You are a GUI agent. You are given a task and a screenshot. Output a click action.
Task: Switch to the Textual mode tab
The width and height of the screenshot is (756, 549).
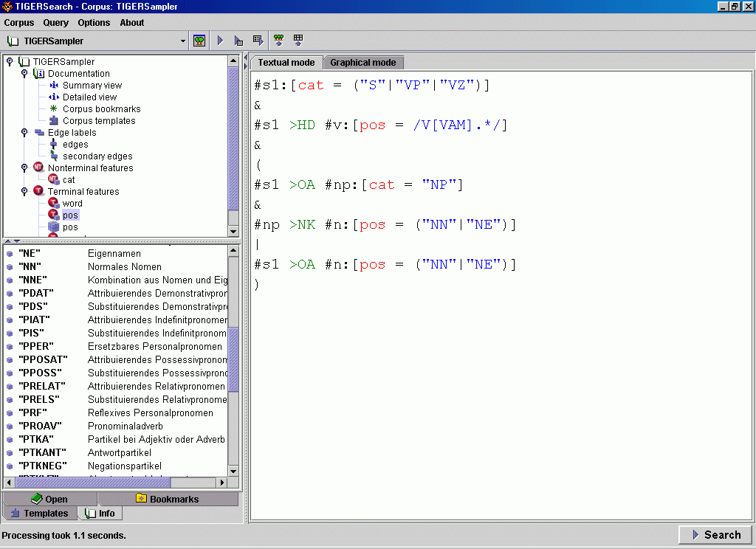point(286,63)
